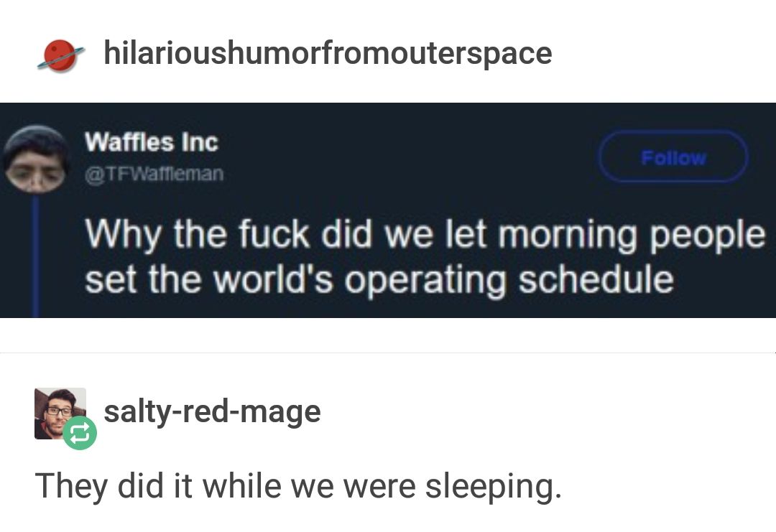
Task: Click the Saturn-like planet logo
Action: click(58, 55)
